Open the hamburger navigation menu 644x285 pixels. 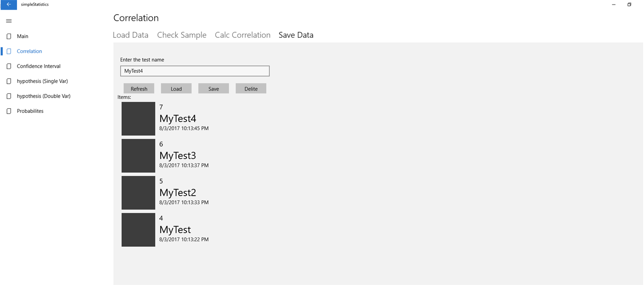[8, 21]
